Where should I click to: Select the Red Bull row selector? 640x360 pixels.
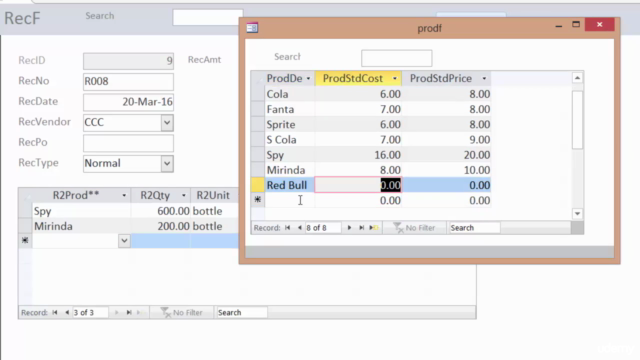pyautogui.click(x=258, y=185)
